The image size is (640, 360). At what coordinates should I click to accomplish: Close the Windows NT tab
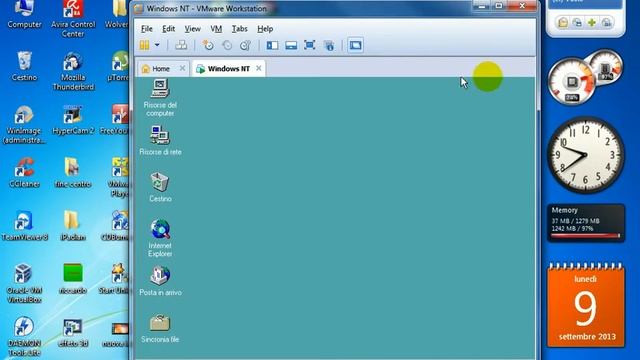[259, 68]
